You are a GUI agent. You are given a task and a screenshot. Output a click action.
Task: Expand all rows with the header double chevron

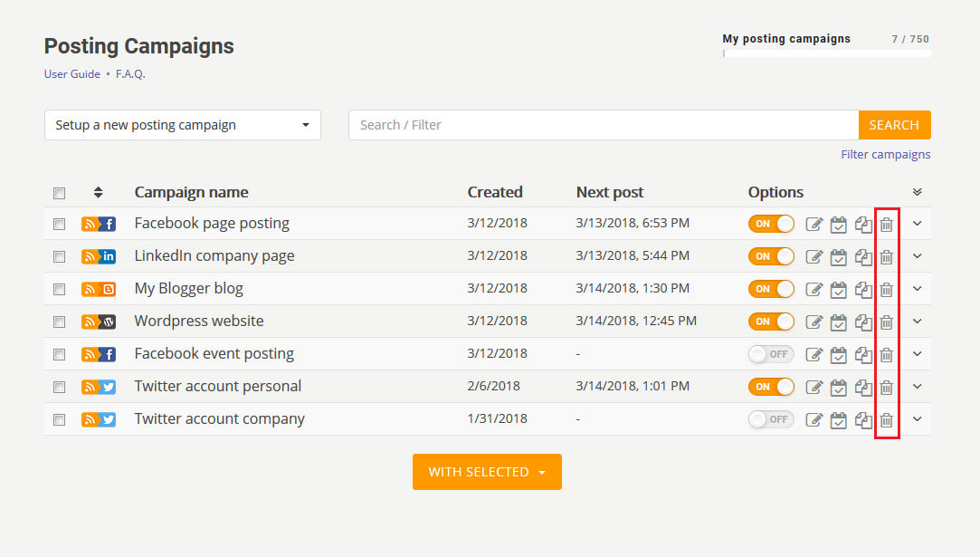[x=917, y=192]
